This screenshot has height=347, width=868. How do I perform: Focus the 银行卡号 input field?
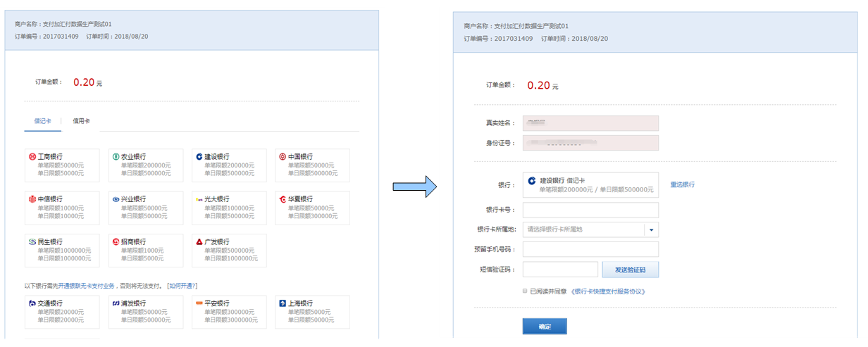(x=590, y=210)
